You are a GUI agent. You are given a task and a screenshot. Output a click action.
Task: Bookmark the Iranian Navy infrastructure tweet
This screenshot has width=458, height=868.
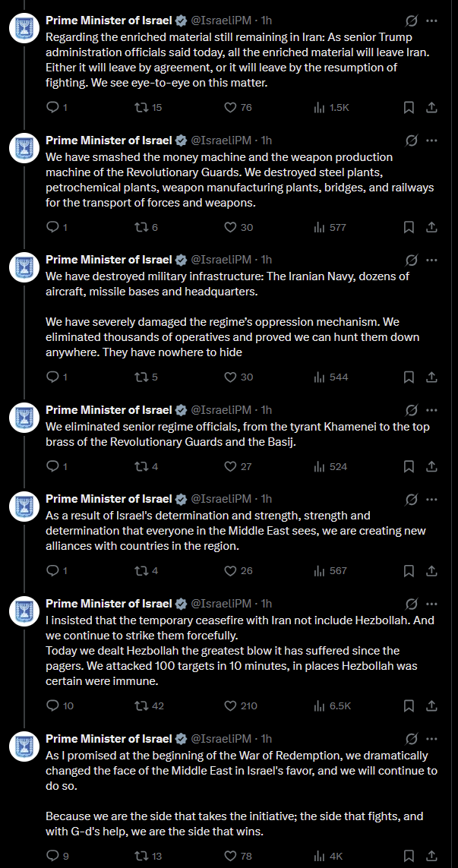click(x=409, y=377)
